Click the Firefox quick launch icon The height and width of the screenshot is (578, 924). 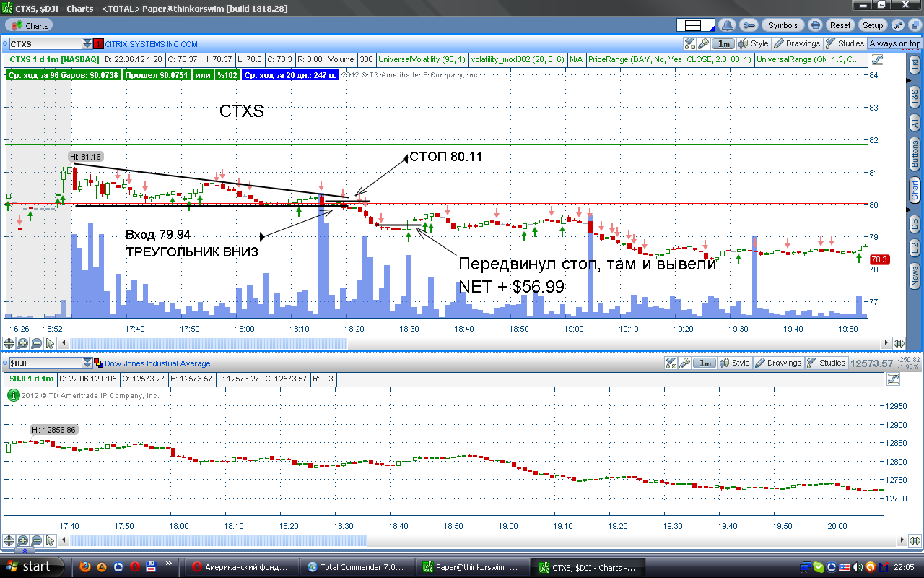coord(85,567)
